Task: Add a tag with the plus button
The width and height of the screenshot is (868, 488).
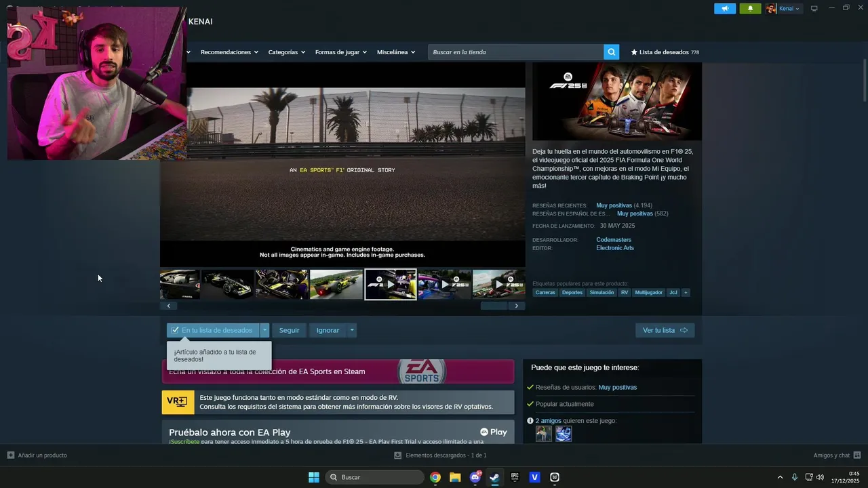Action: (x=686, y=293)
